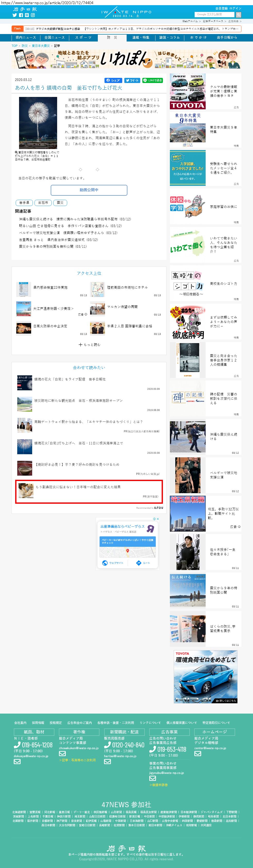Click the magnifier zoom icon under fireworks photo
Image resolution: width=253 pixels, height=868 pixels.
coord(16,152)
